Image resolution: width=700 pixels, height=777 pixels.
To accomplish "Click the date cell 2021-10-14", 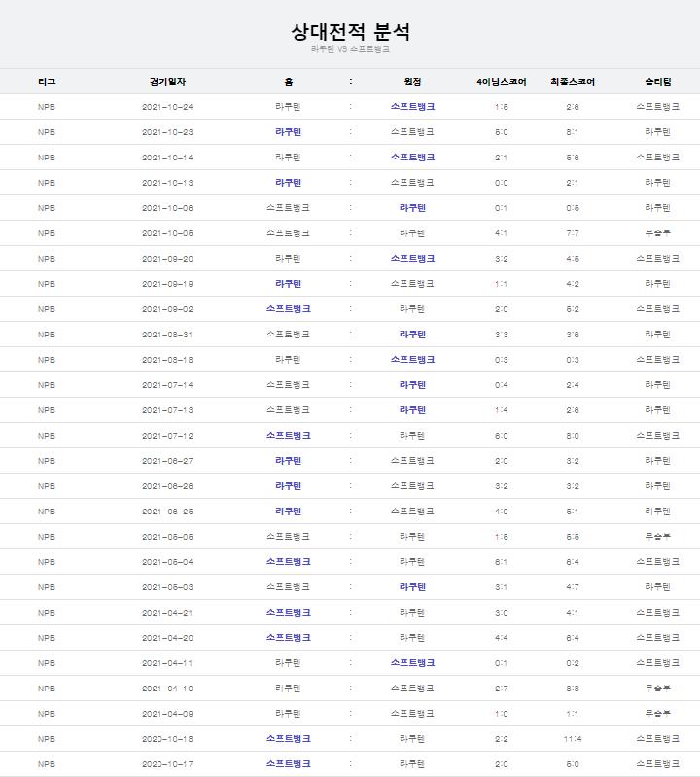I will 167,158.
